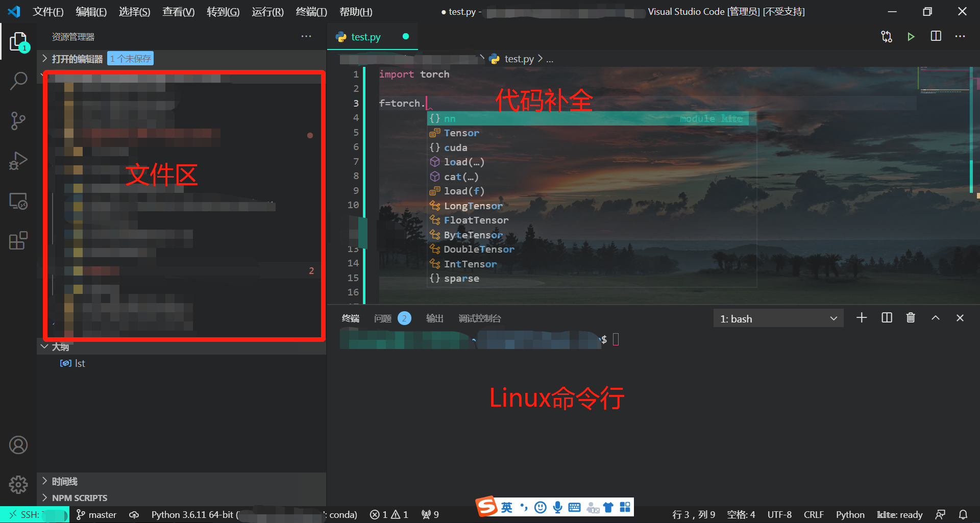This screenshot has width=980, height=523.
Task: Open notifications bell in status bar
Action: click(x=963, y=515)
